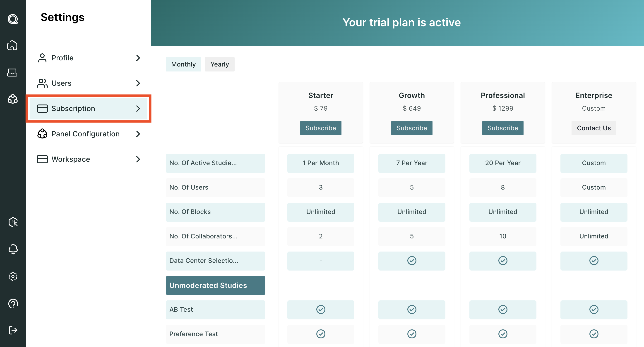Click the cursor click-tracking sidebar icon
This screenshot has width=644, height=347.
(x=13, y=222)
